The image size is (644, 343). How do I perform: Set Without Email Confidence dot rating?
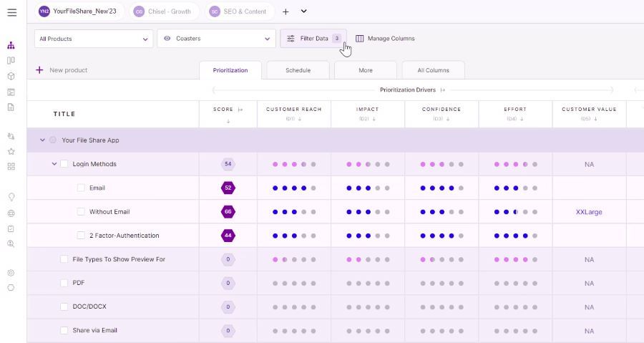click(x=441, y=212)
